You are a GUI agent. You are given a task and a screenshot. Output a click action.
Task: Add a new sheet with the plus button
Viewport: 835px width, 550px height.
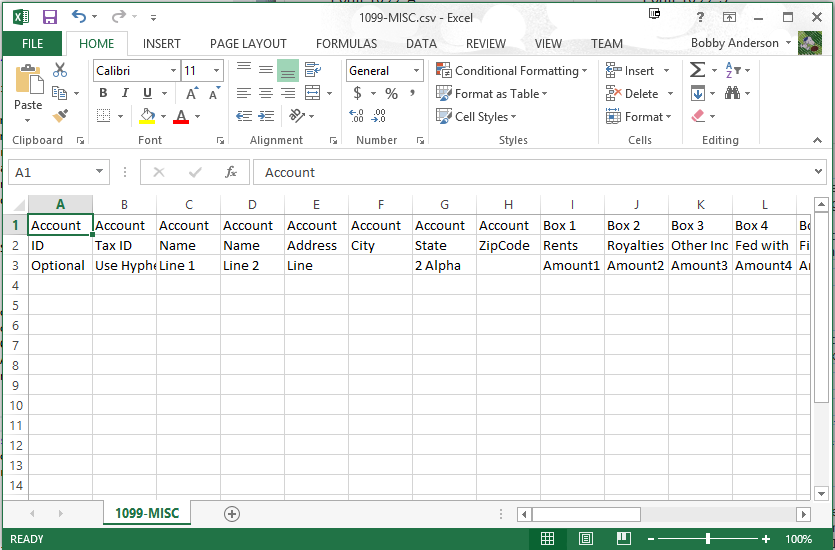[x=232, y=513]
